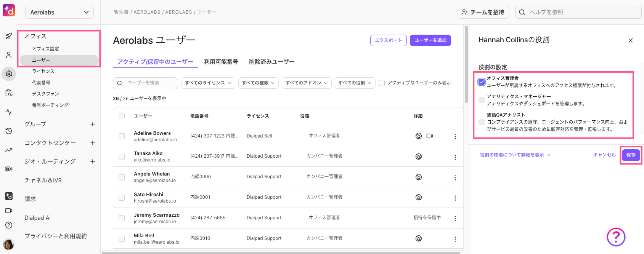Open the activity pulse sidebar icon
The width and height of the screenshot is (644, 254).
(9, 112)
